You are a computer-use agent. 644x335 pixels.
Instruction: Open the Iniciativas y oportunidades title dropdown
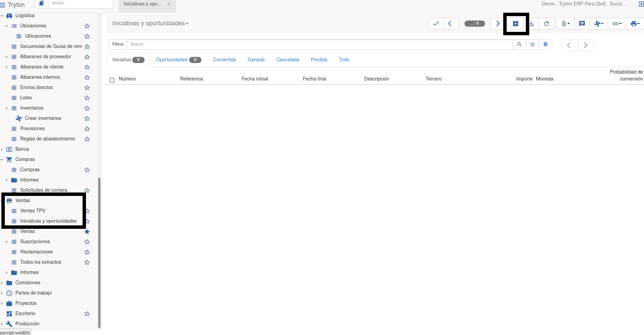tap(150, 24)
